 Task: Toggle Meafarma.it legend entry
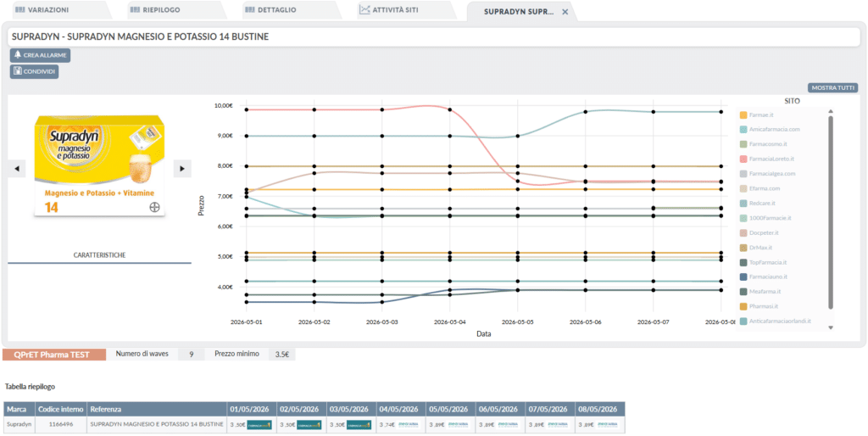tap(760, 292)
